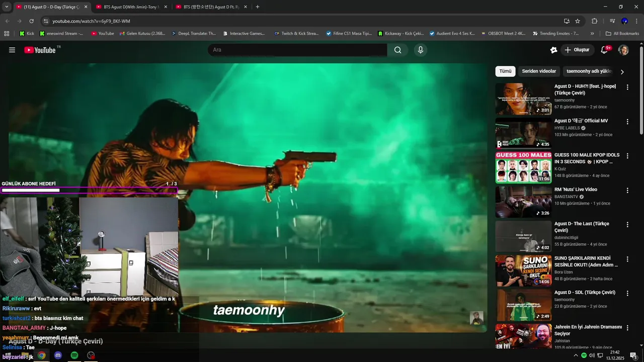Open the Trending Emotes bookmark

click(556, 34)
